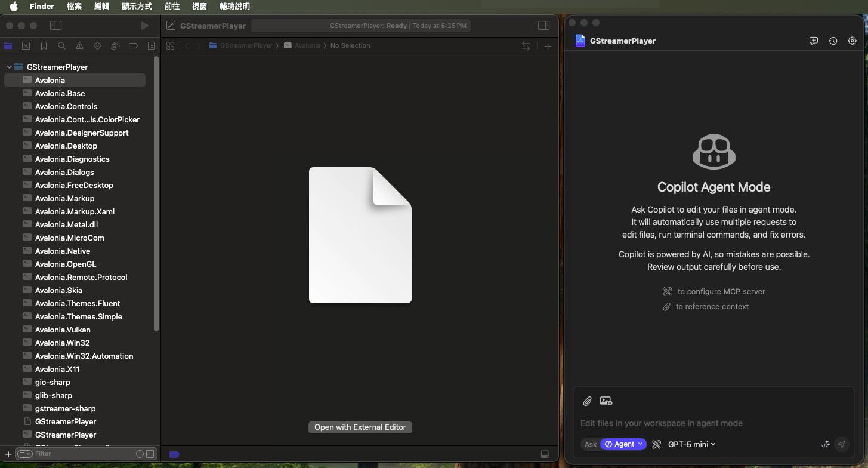Click the Copilot chat input field
868x468 pixels.
tap(715, 423)
